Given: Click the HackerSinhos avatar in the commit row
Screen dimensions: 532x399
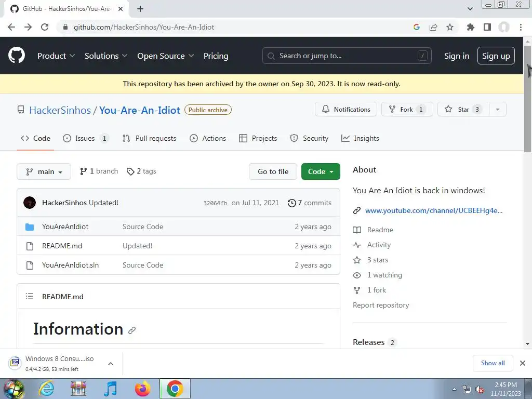Looking at the screenshot, I should tap(30, 203).
